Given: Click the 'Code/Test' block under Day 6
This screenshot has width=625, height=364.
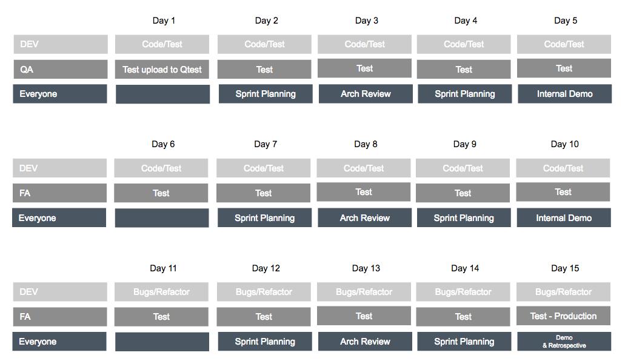Looking at the screenshot, I should pos(161,168).
